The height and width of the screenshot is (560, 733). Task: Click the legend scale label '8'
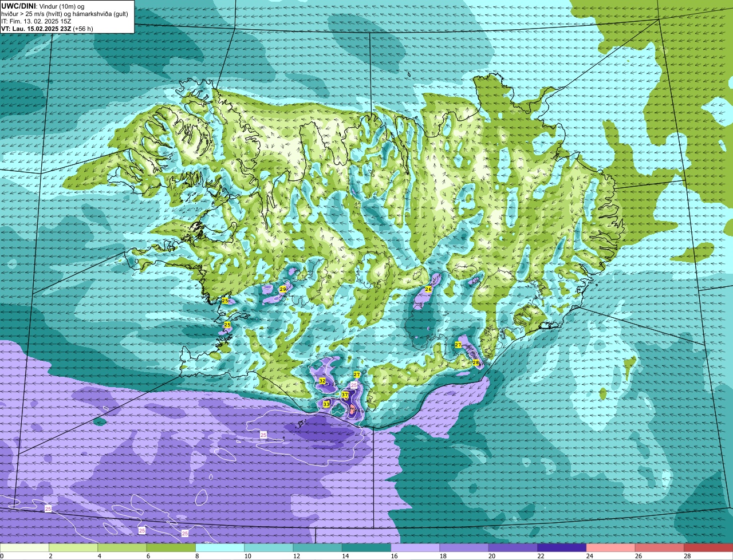196,556
